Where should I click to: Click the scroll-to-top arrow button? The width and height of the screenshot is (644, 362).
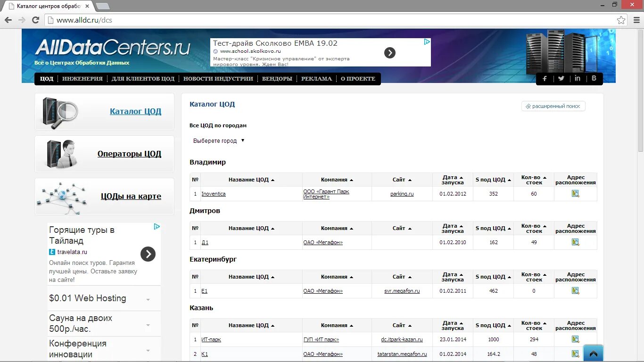593,354
